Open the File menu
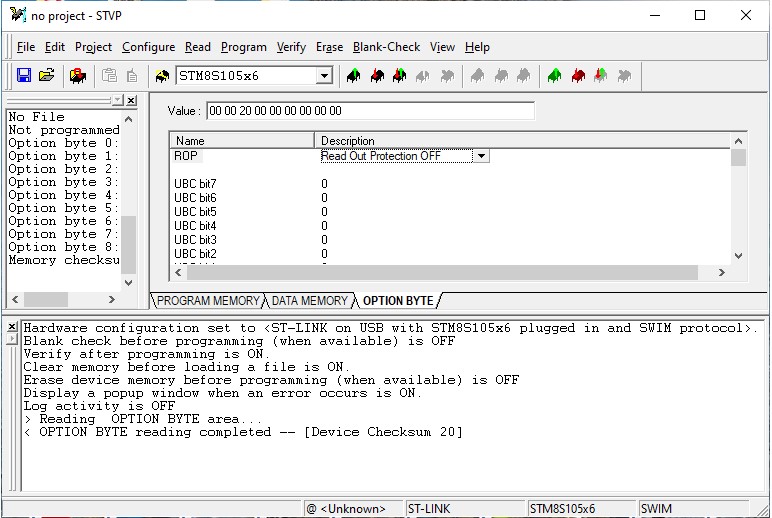The width and height of the screenshot is (772, 518). tap(26, 47)
